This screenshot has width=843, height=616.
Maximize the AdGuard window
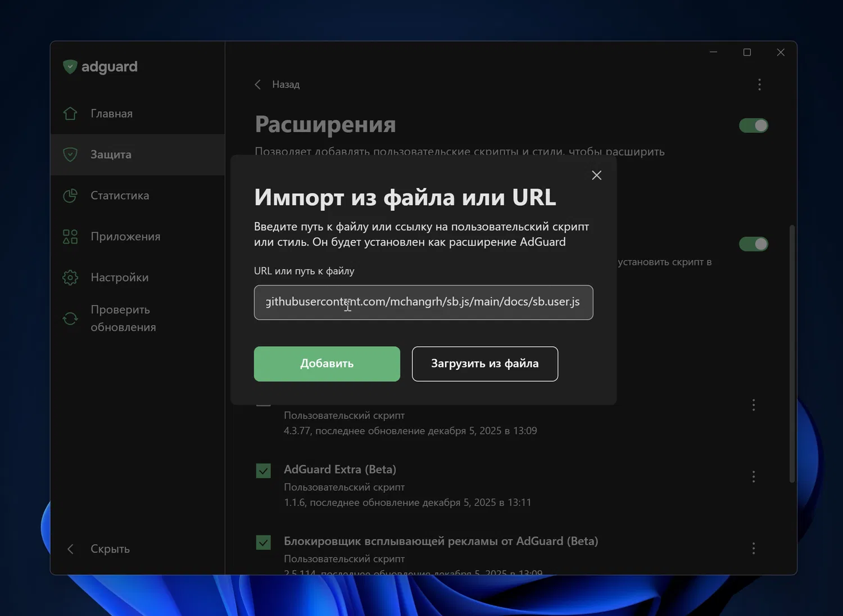click(x=747, y=52)
